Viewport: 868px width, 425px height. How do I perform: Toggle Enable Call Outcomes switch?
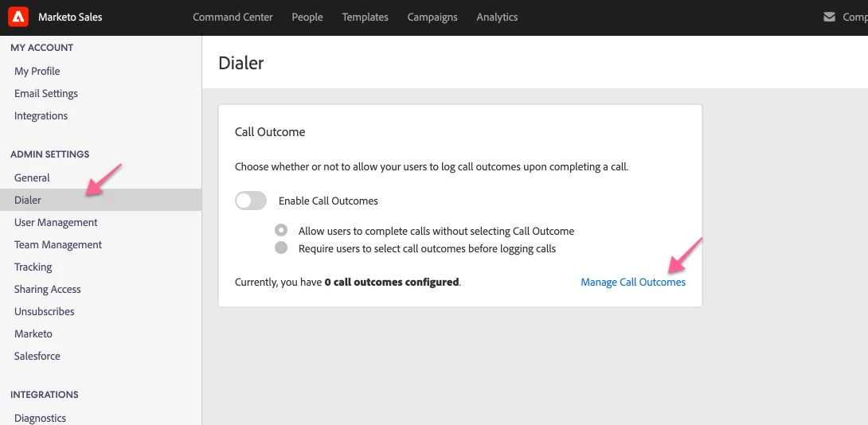(251, 201)
